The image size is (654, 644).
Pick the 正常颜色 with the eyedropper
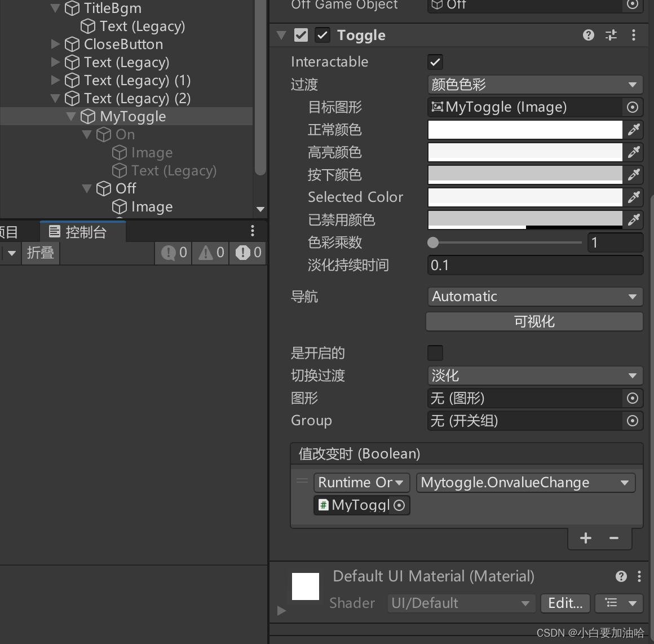634,130
